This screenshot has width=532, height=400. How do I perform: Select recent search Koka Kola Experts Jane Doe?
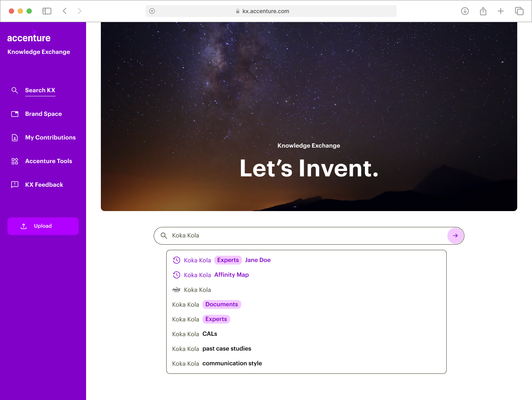pos(306,260)
